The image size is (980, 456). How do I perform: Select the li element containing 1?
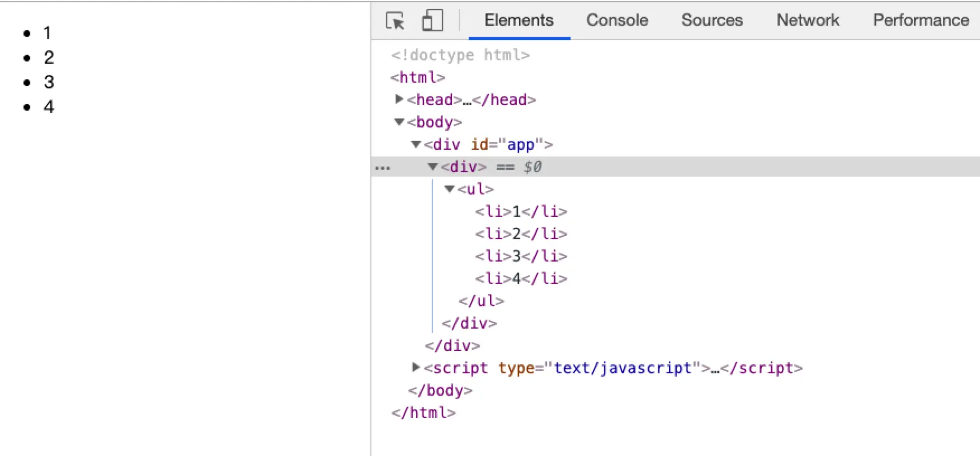[x=521, y=211]
